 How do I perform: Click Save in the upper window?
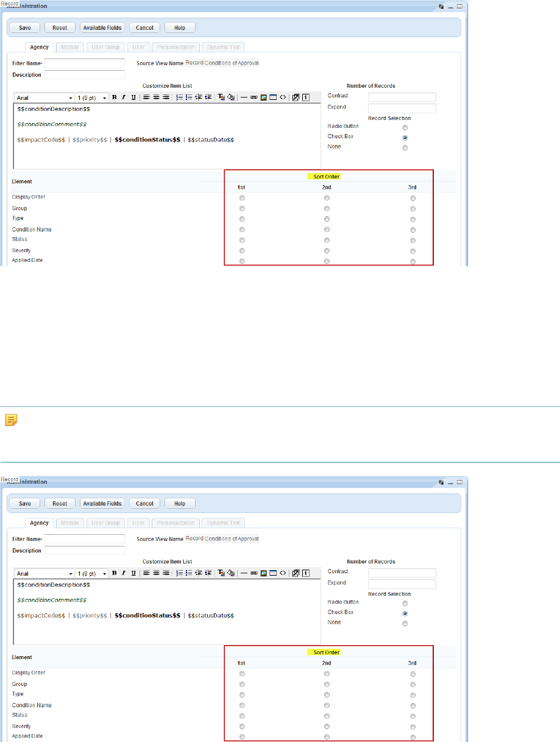click(25, 27)
